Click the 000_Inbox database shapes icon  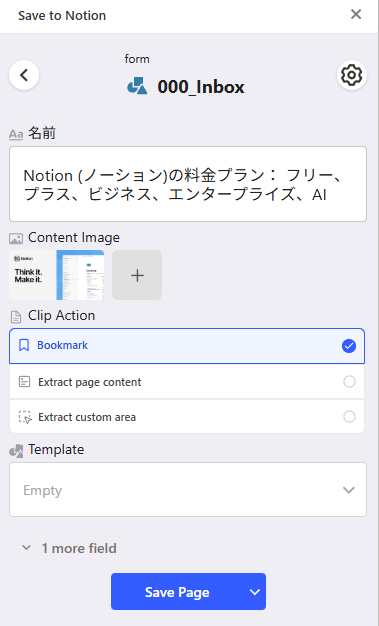coord(137,86)
